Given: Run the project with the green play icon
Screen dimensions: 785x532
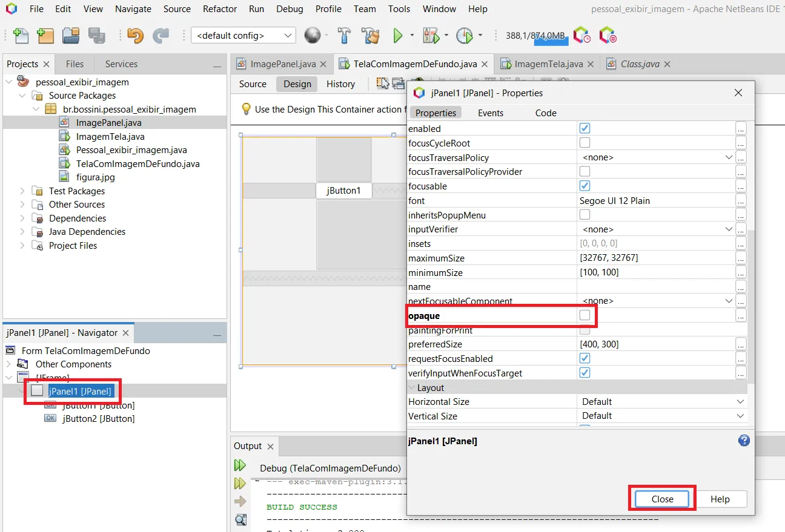Looking at the screenshot, I should point(398,36).
